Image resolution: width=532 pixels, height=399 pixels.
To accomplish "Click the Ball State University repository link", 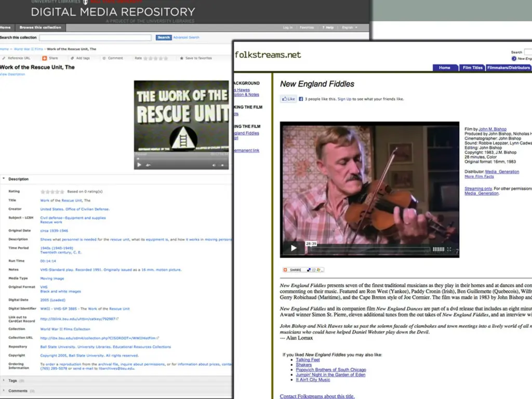I will point(105,347).
